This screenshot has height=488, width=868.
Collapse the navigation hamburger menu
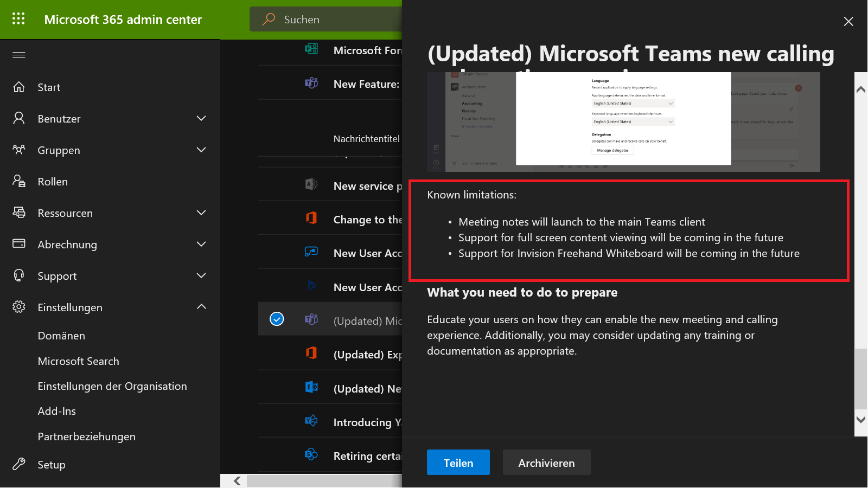(19, 55)
